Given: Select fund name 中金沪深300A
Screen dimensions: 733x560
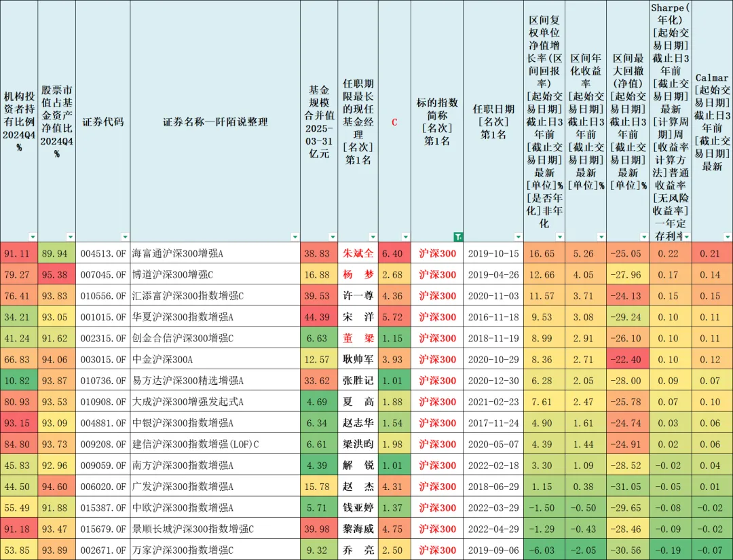Looking at the screenshot, I should (162, 360).
